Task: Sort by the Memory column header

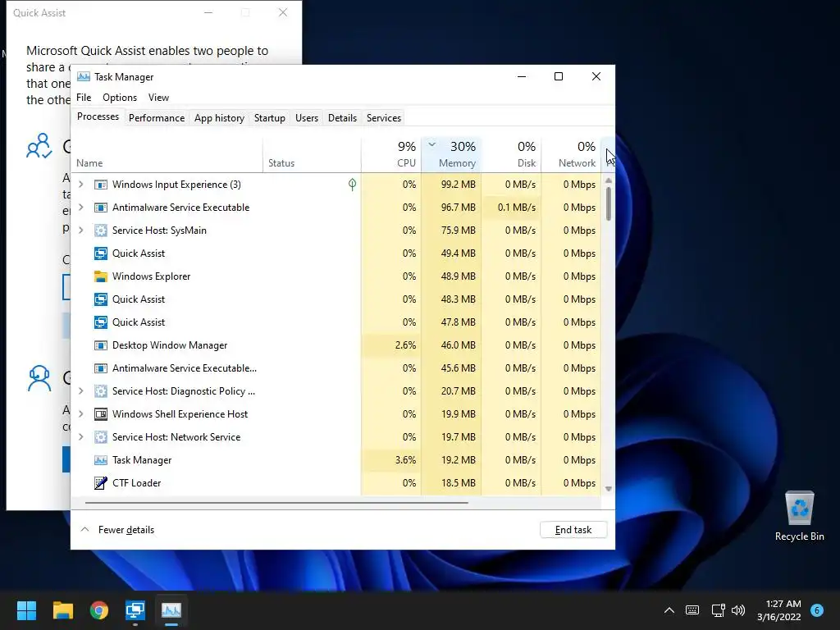Action: pos(452,155)
